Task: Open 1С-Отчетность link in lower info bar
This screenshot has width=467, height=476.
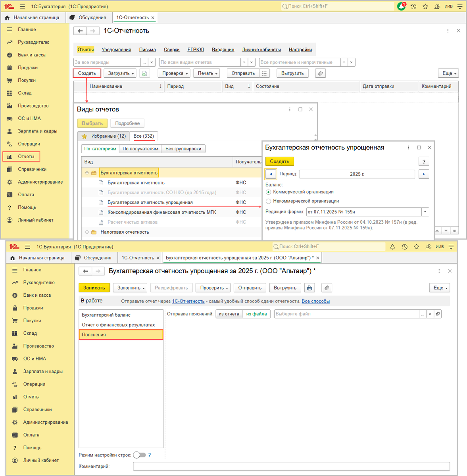Action: point(188,301)
